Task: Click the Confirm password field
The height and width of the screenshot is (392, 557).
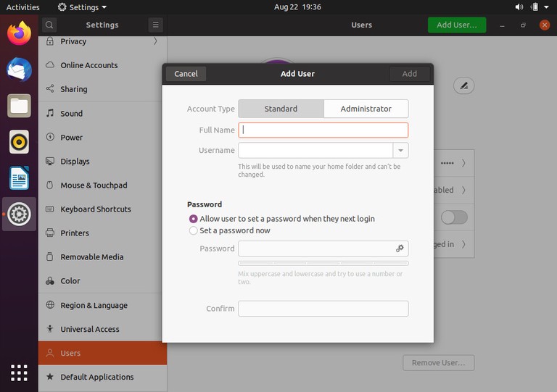Action: pos(323,309)
